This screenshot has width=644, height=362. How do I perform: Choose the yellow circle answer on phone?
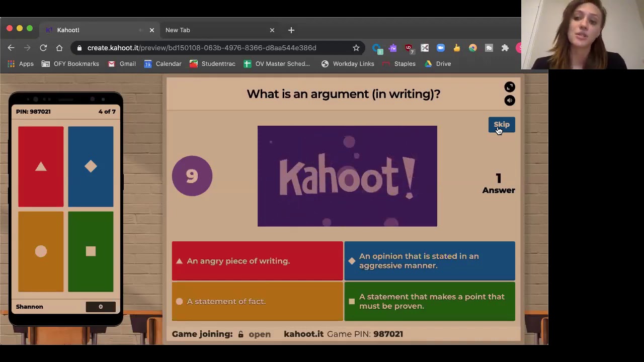pyautogui.click(x=41, y=251)
